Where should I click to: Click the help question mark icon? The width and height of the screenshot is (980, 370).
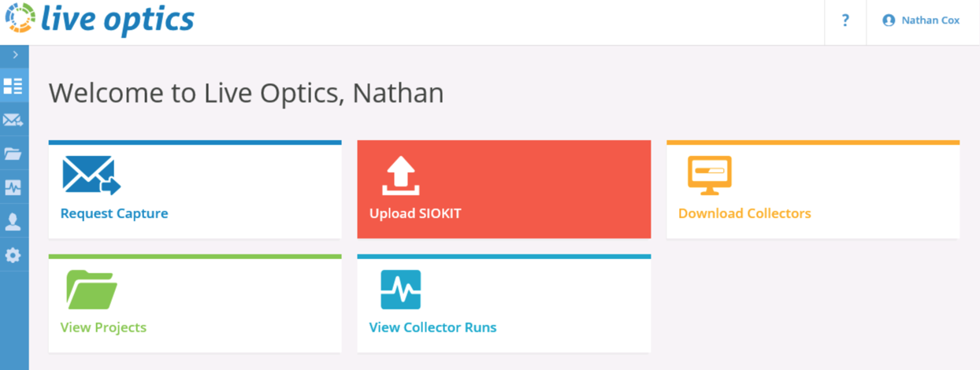(845, 21)
